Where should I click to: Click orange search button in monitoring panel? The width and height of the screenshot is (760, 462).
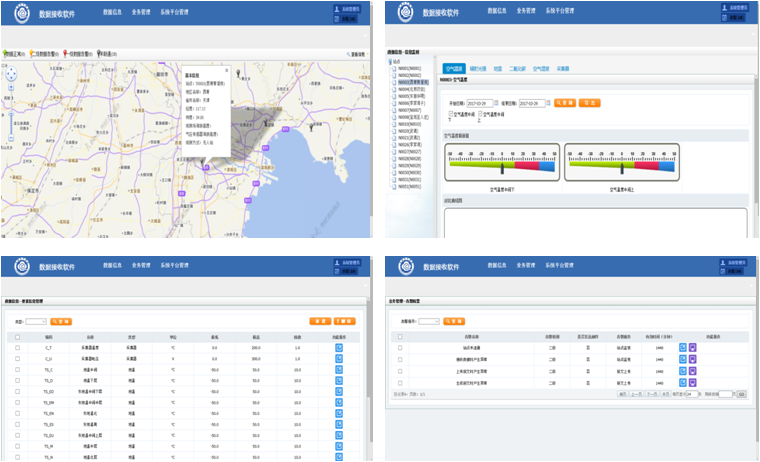pos(565,103)
